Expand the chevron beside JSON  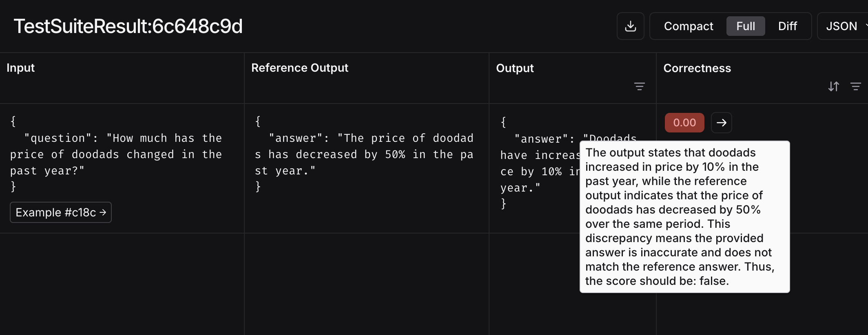865,26
